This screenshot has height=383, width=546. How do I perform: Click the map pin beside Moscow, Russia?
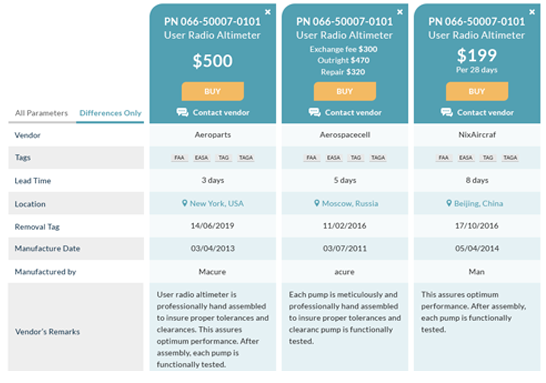point(317,203)
